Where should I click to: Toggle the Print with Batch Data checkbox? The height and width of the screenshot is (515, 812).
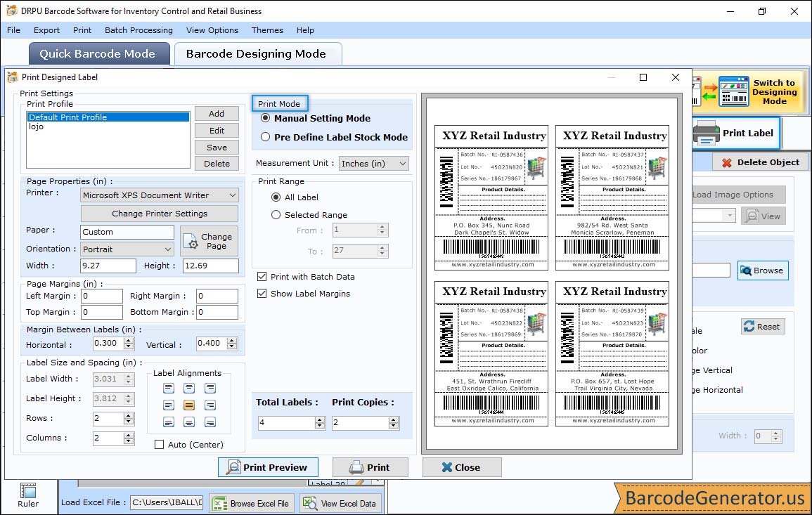click(262, 277)
